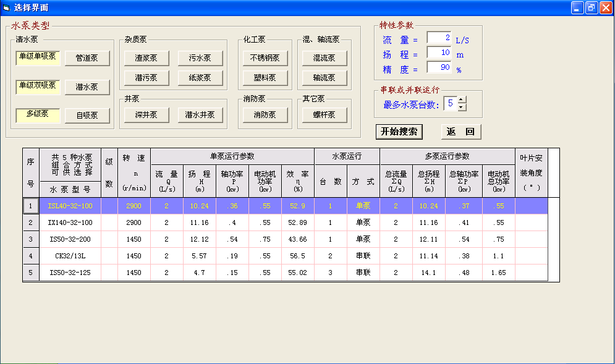Close the 选择界面 window
Screen dimensions: 615x364
(x=606, y=8)
